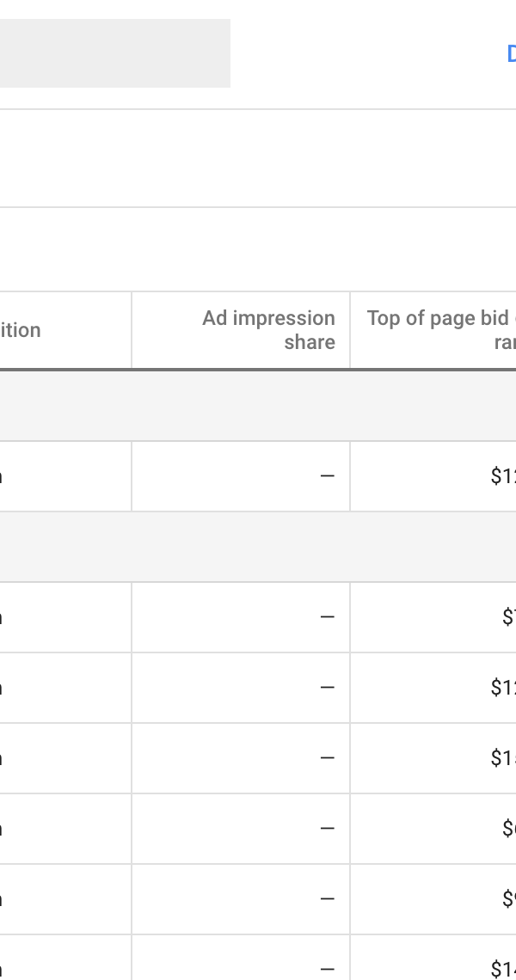516x980 pixels.
Task: Select the $7 top of page bid cell
Action: (433, 617)
